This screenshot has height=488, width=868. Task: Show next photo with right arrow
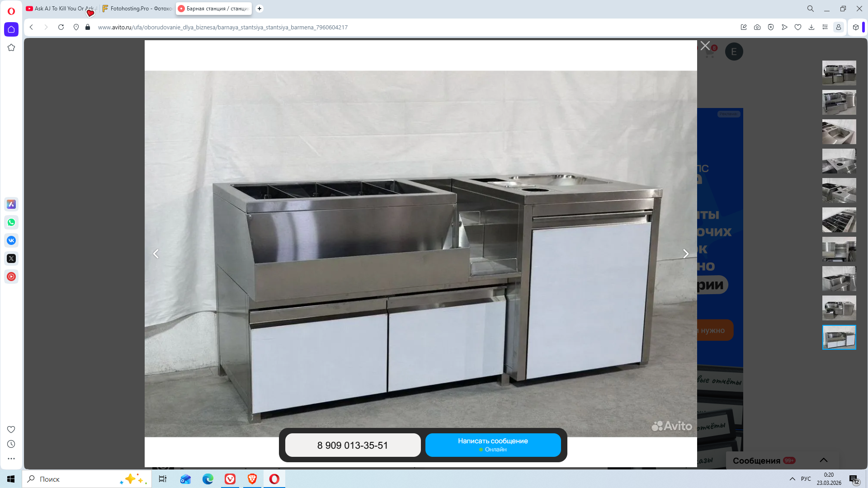click(x=685, y=254)
